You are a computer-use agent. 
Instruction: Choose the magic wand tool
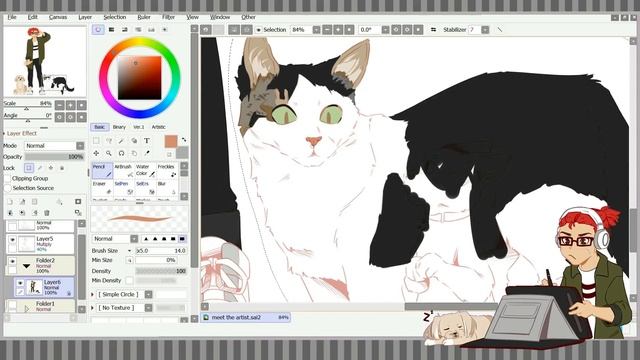(121, 141)
